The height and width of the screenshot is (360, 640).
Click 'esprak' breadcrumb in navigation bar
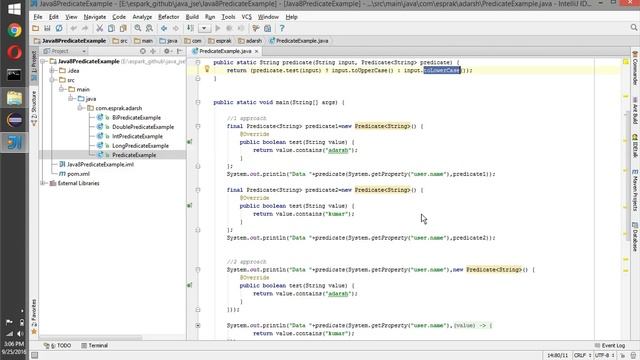[x=220, y=41]
